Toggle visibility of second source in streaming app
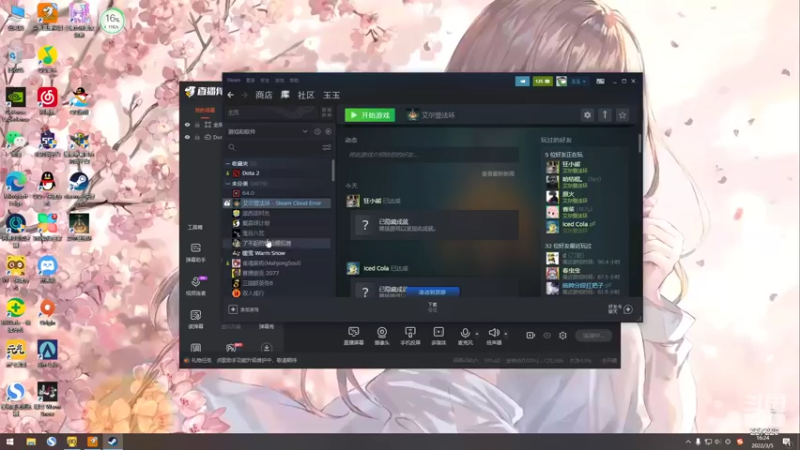Screen dimensions: 800x450 tap(187, 137)
